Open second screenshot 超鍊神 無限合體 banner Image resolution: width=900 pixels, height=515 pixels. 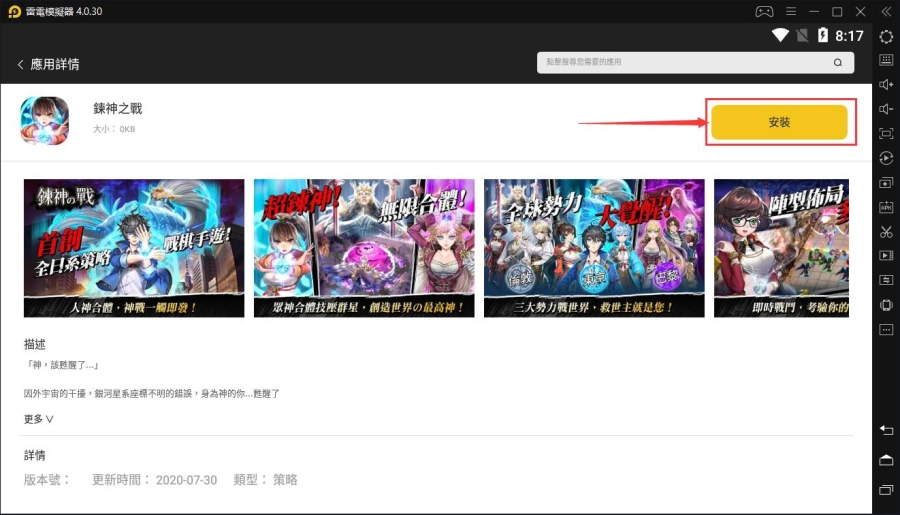[364, 248]
